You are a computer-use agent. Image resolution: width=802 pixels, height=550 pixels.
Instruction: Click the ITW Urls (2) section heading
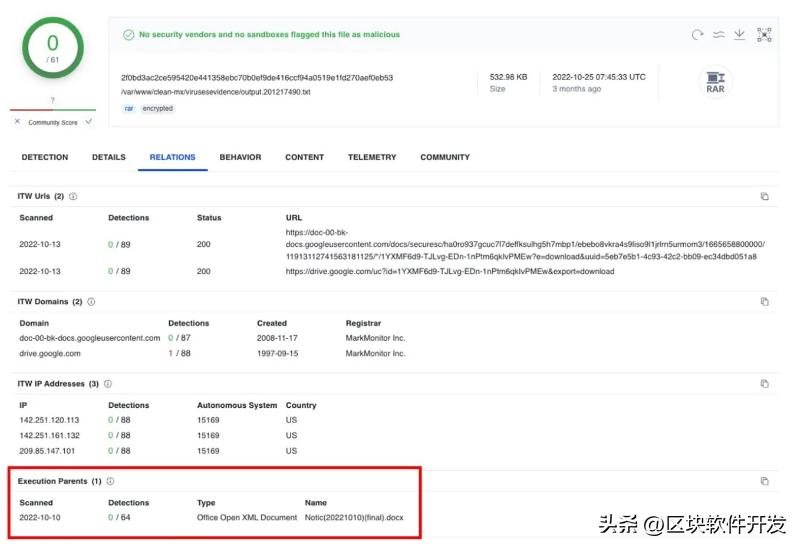(40, 196)
